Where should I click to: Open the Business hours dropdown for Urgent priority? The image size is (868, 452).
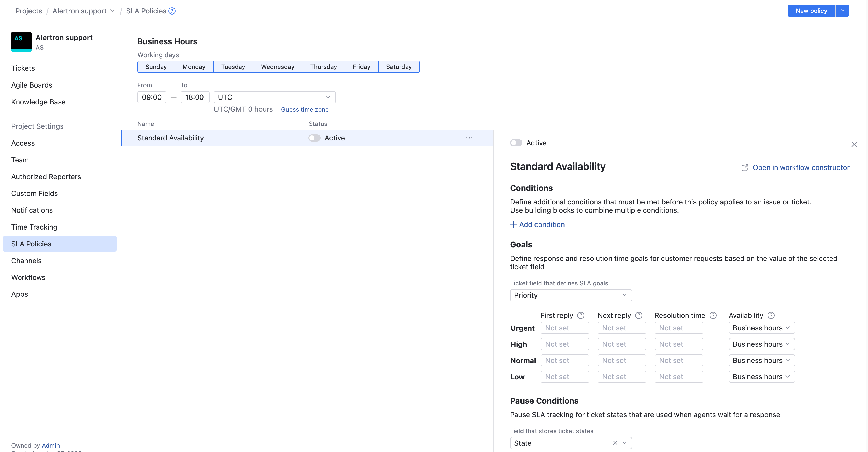pyautogui.click(x=761, y=328)
